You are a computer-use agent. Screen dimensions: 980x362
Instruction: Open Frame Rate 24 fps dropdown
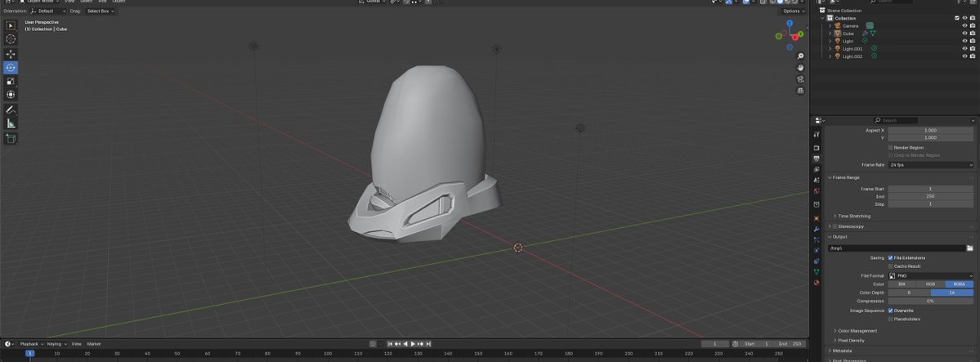coord(931,165)
